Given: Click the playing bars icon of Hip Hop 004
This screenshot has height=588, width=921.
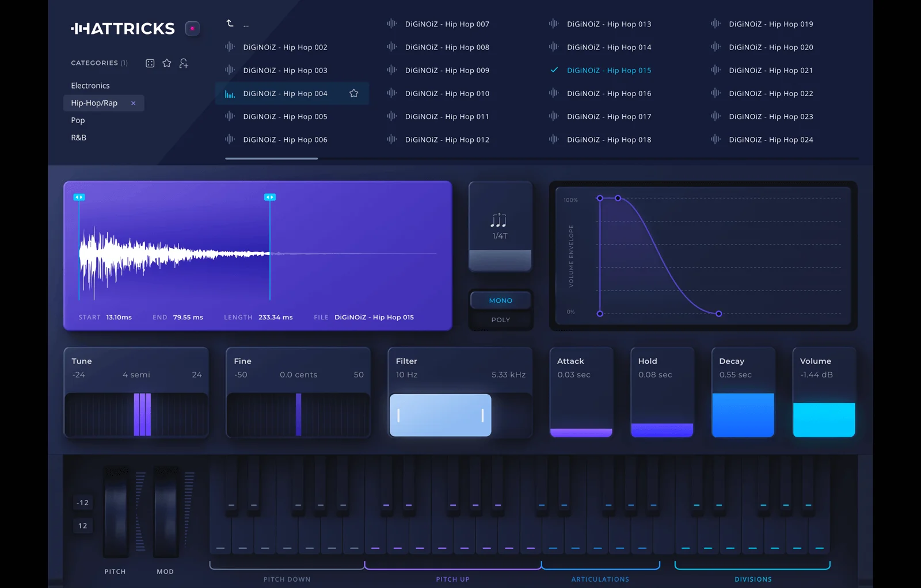Looking at the screenshot, I should [x=230, y=94].
